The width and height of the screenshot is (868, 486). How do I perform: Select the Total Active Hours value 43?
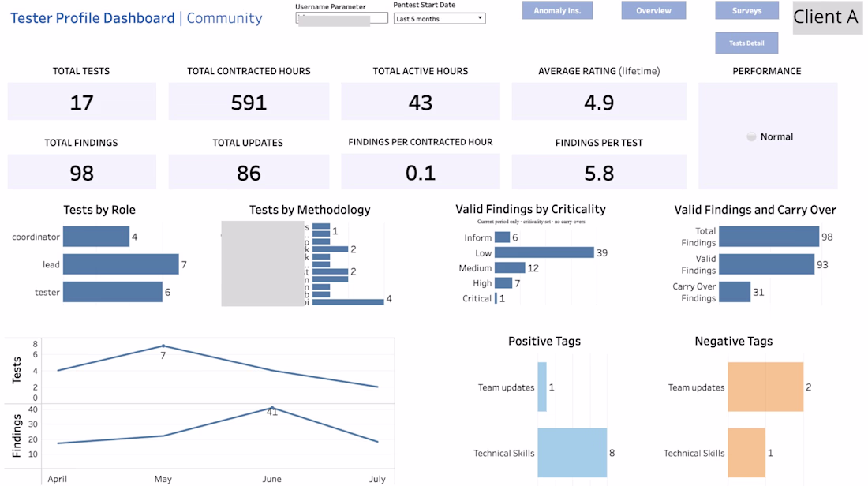click(420, 103)
